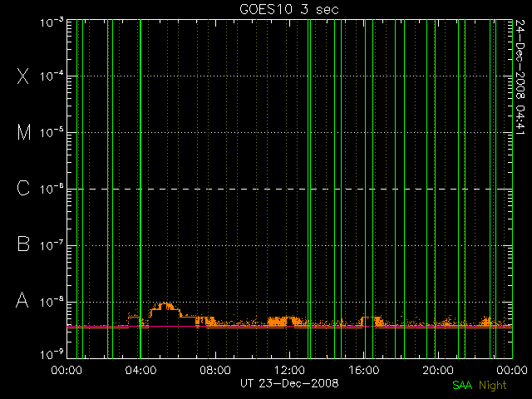Click the X flare class label
Screen dimensions: 532x399
tap(23, 76)
